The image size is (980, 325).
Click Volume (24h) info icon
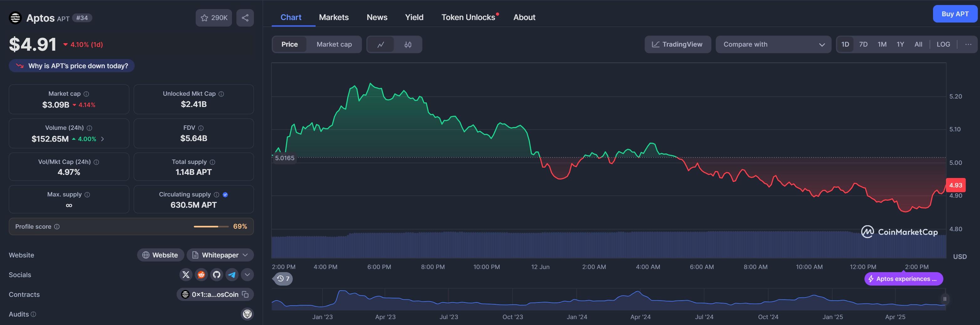(90, 128)
